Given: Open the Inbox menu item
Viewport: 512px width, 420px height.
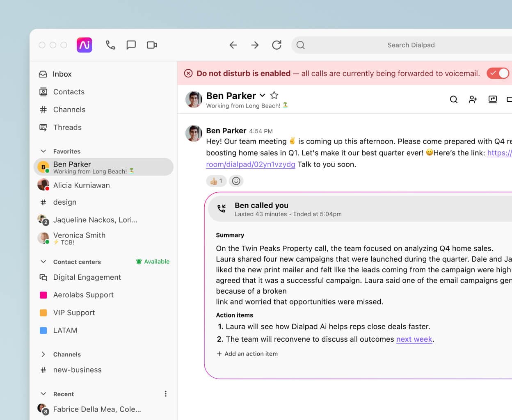Looking at the screenshot, I should [62, 74].
